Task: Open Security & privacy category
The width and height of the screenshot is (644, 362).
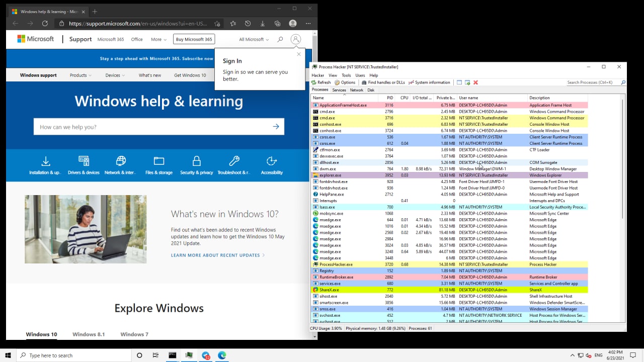Action: pos(197,165)
